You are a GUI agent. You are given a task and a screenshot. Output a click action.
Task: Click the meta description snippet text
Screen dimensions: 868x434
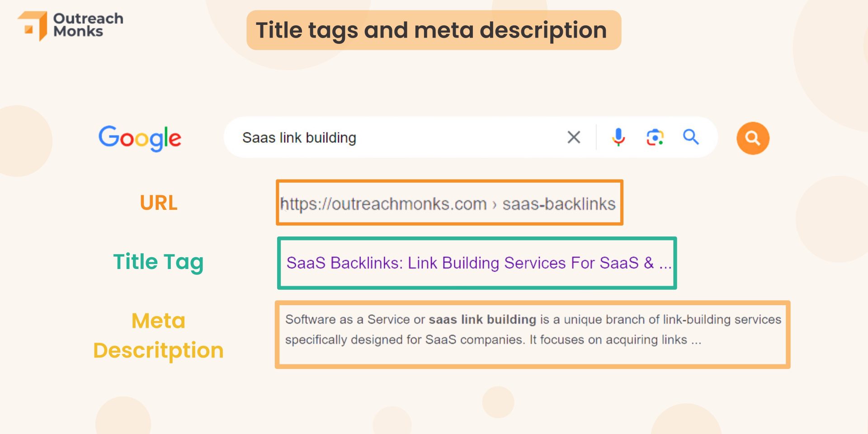[x=533, y=330]
